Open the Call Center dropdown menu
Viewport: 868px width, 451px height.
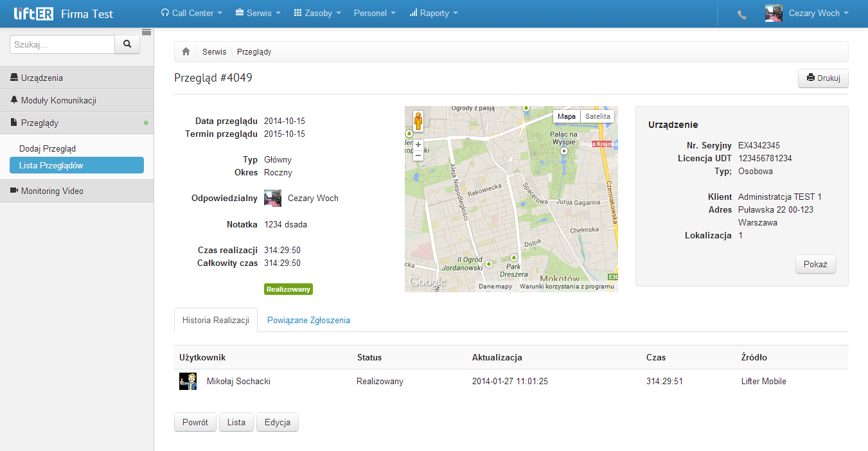[191, 13]
